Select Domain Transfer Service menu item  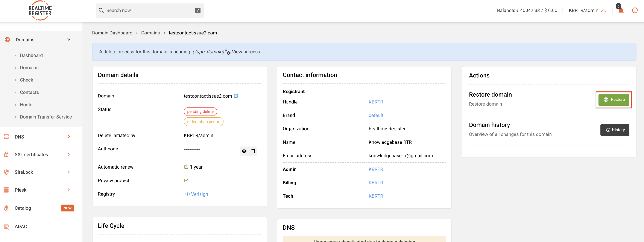pyautogui.click(x=46, y=117)
